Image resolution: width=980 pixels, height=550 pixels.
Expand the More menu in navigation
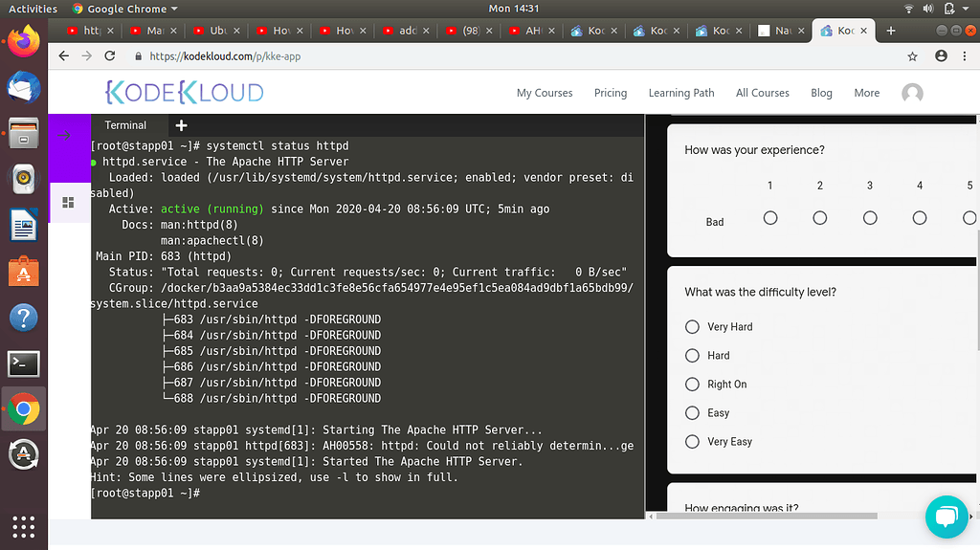click(x=866, y=93)
